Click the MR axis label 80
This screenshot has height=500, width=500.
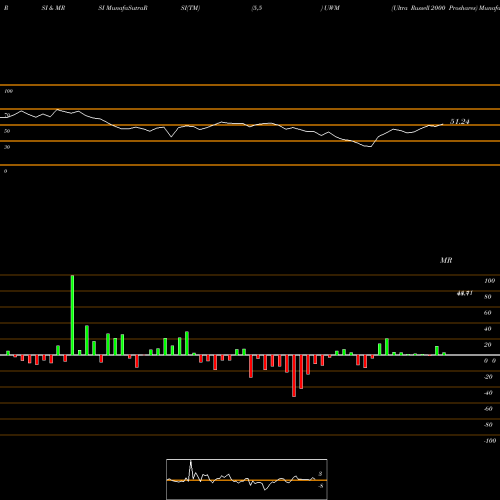pyautogui.click(x=488, y=297)
